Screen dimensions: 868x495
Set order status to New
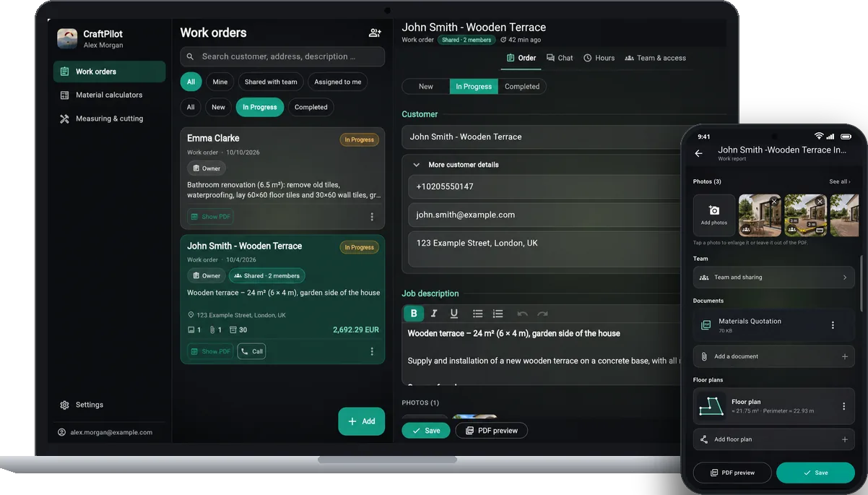point(426,86)
